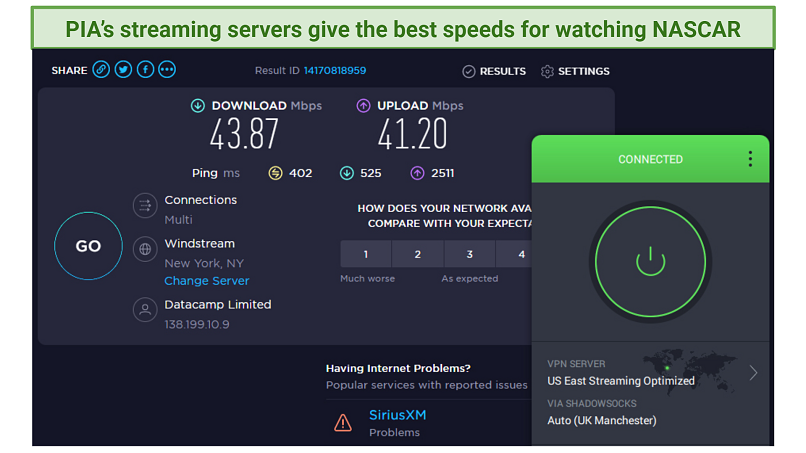The image size is (806, 453).
Task: Open Result ID 14170818959 link
Action: (335, 70)
